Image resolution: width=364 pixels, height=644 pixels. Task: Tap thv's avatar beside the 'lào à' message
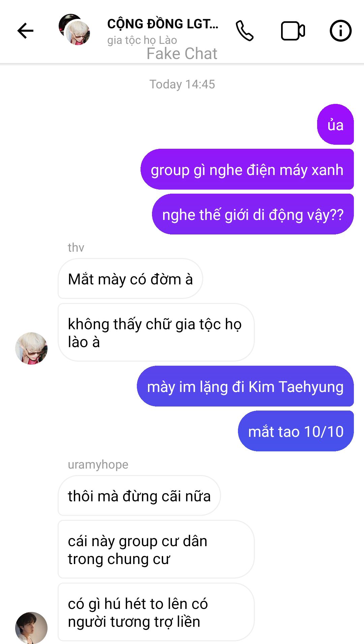[31, 348]
